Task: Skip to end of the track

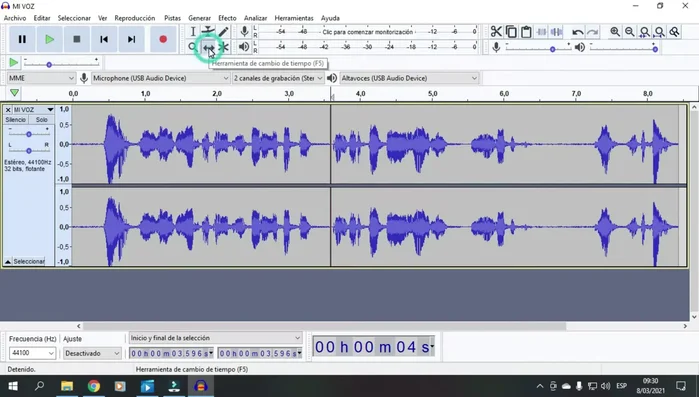Action: [131, 39]
